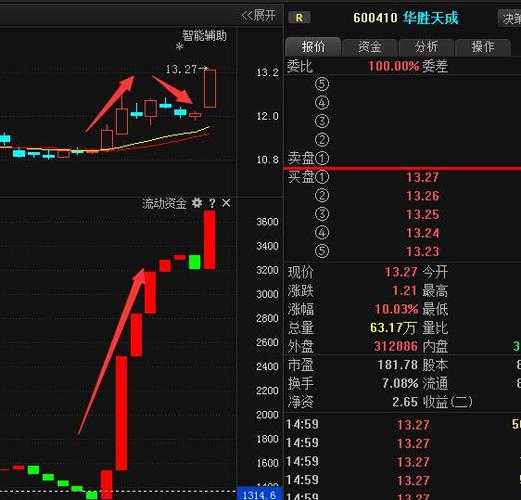Click the 最高 label
Screen dimensions: 521x500
point(435,291)
